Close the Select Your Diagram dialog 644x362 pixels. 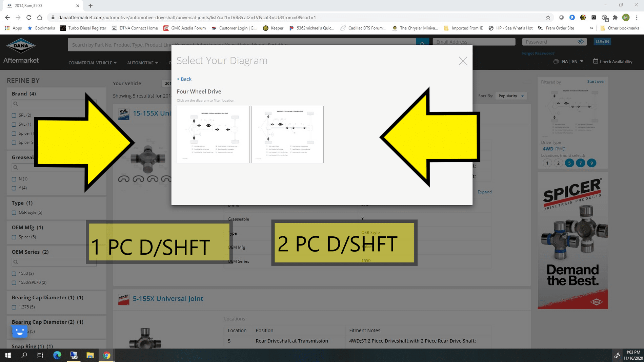pyautogui.click(x=463, y=61)
